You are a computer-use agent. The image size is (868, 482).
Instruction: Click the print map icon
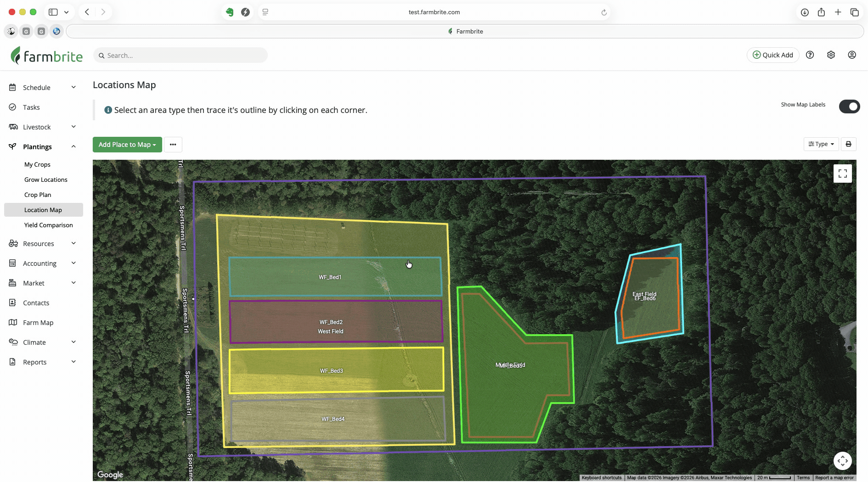pyautogui.click(x=849, y=144)
